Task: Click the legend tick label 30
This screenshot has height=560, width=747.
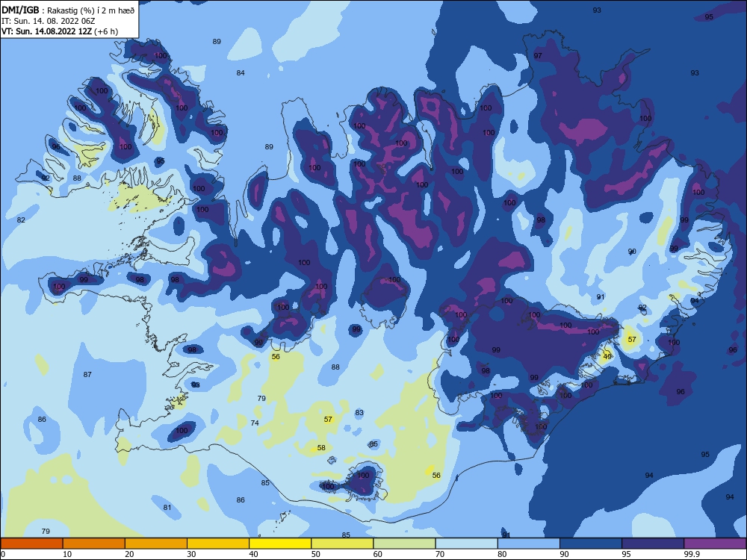Action: coord(191,554)
